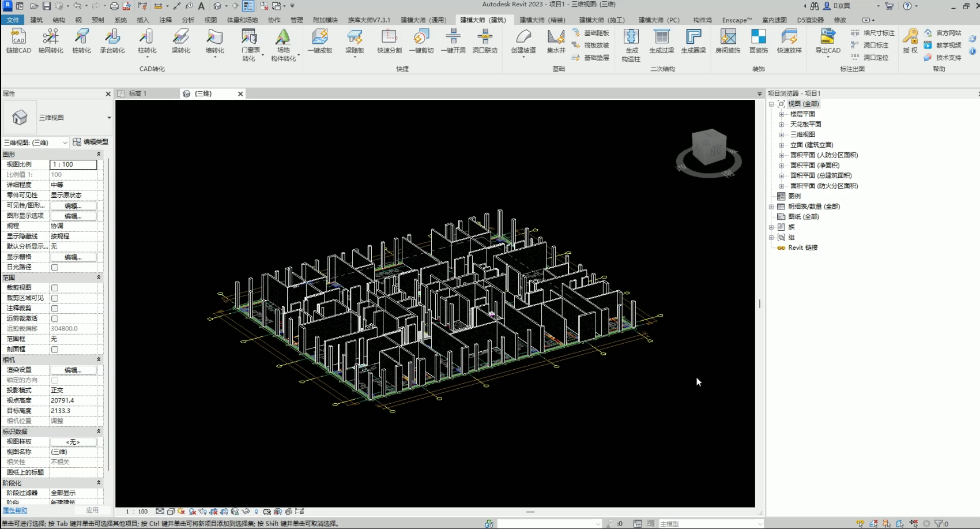980x529 pixels.
Task: Open the 三维视图 type selector dropdown
Action: pyautogui.click(x=108, y=118)
